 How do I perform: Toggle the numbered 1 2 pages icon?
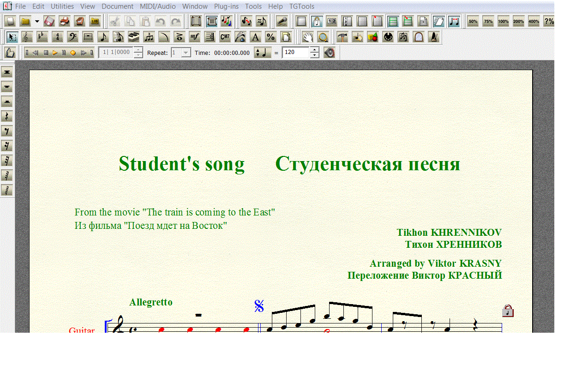(x=332, y=21)
